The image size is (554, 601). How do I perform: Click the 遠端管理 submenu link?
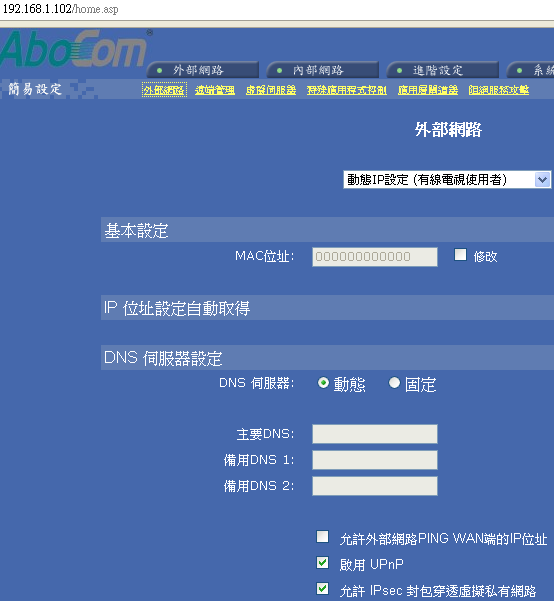215,90
